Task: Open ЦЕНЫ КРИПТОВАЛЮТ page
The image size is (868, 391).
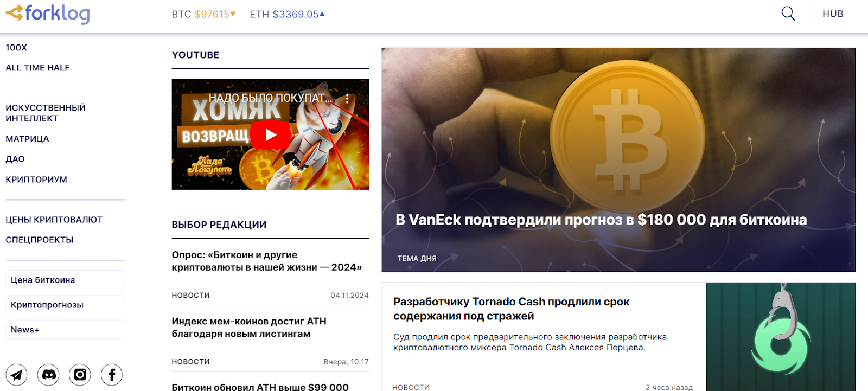Action: [54, 220]
